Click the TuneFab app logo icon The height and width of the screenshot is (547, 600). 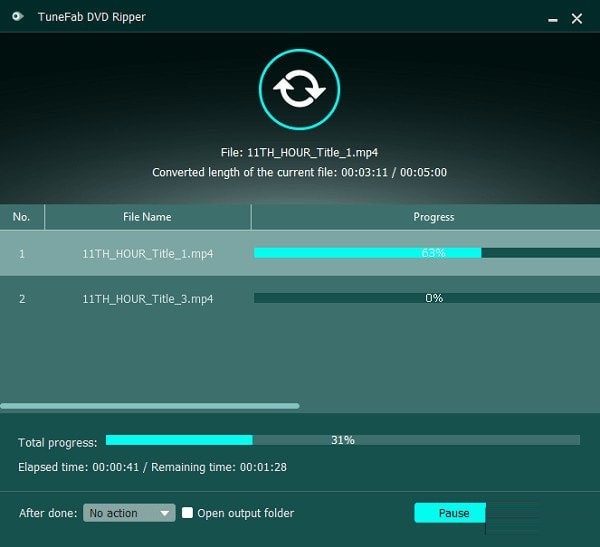pyautogui.click(x=18, y=16)
